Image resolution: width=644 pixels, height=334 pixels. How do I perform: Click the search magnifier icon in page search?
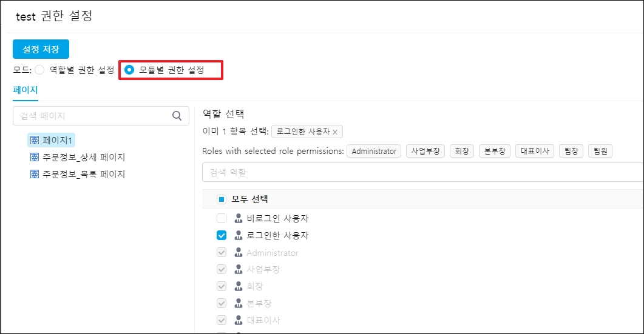(177, 116)
